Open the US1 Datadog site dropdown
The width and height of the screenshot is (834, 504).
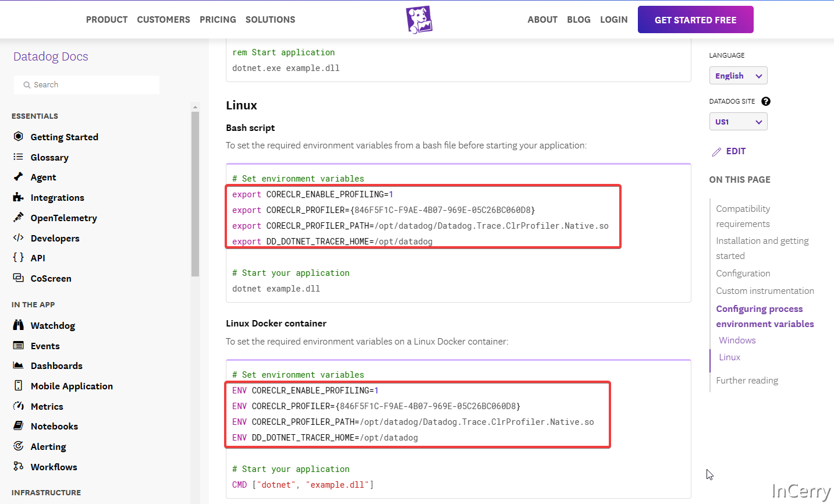(738, 122)
